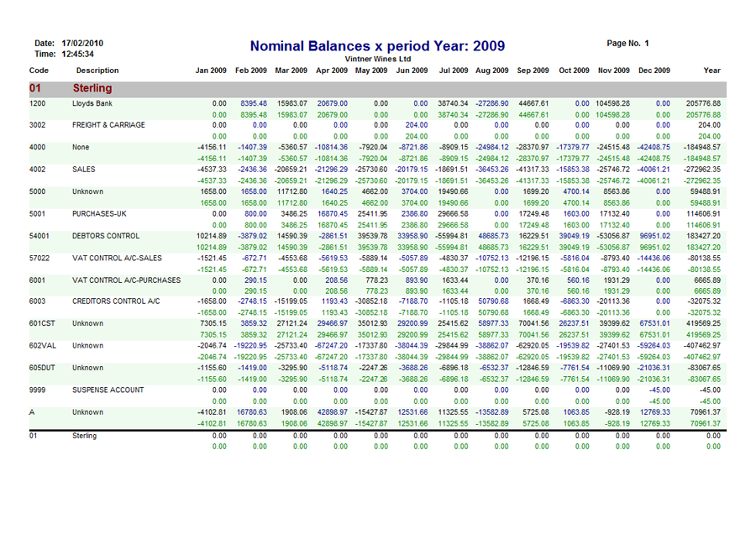Click the Aug 2009 column header

click(x=491, y=71)
